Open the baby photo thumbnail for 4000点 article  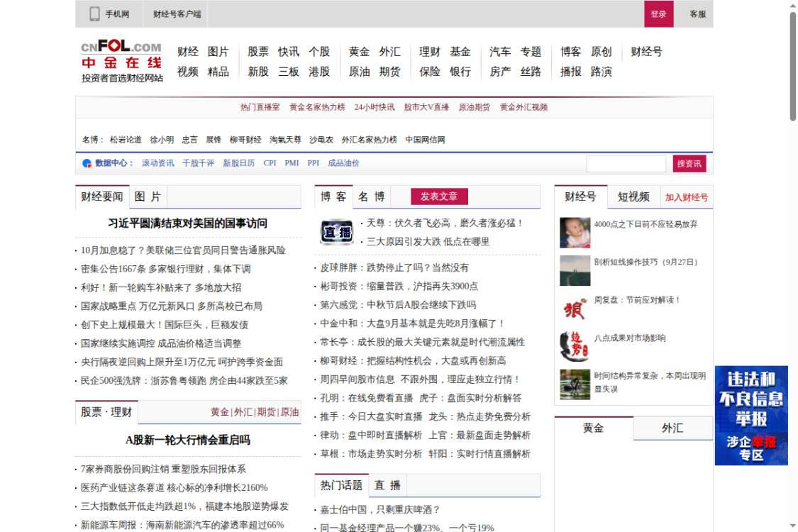click(575, 233)
